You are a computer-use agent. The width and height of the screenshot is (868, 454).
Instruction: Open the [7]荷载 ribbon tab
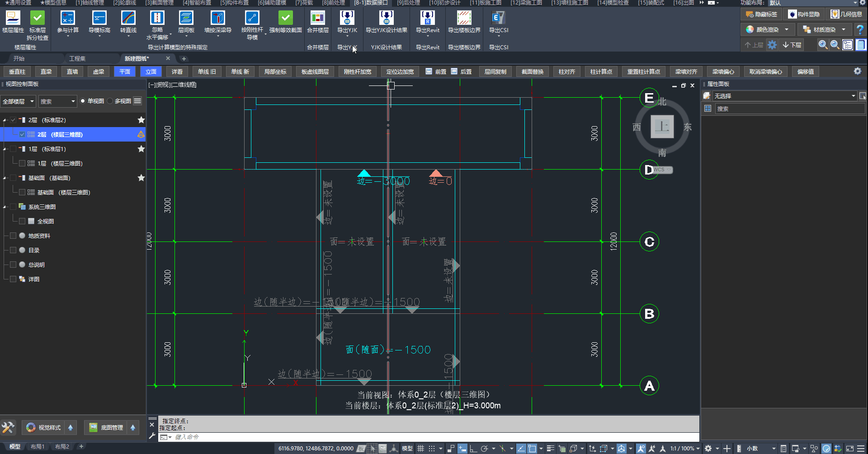304,3
